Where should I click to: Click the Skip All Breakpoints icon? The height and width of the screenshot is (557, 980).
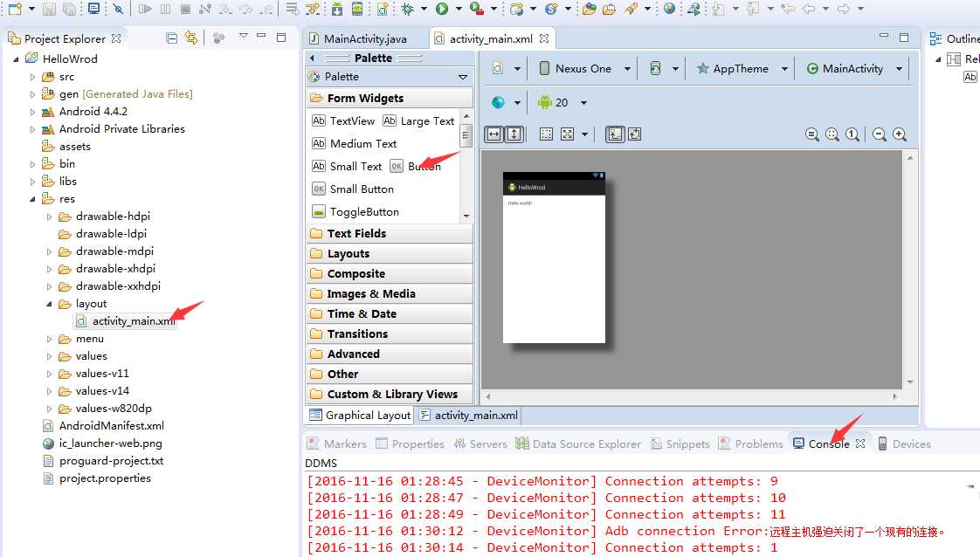(x=118, y=9)
